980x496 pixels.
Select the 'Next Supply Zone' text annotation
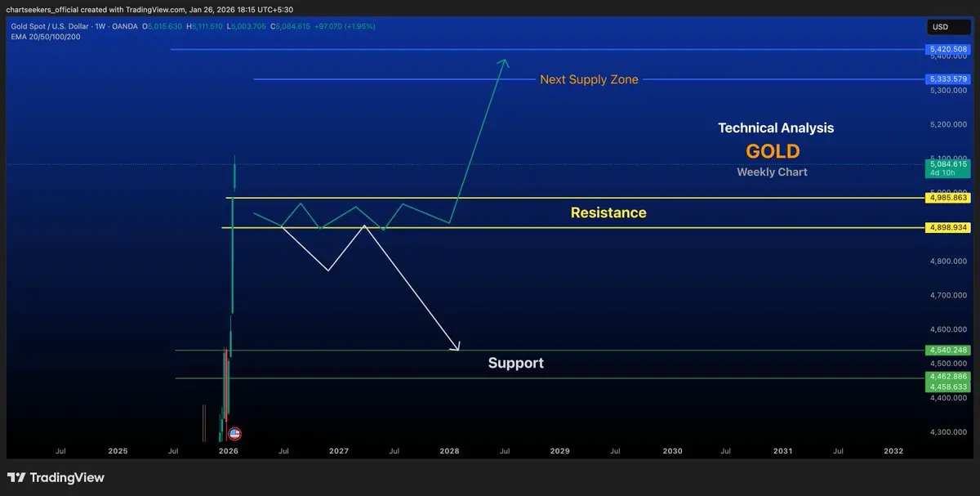coord(589,79)
